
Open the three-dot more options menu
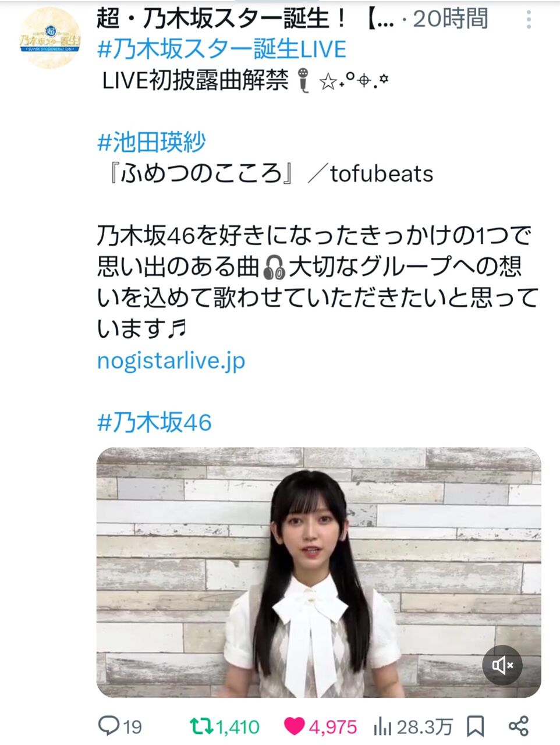click(x=529, y=20)
